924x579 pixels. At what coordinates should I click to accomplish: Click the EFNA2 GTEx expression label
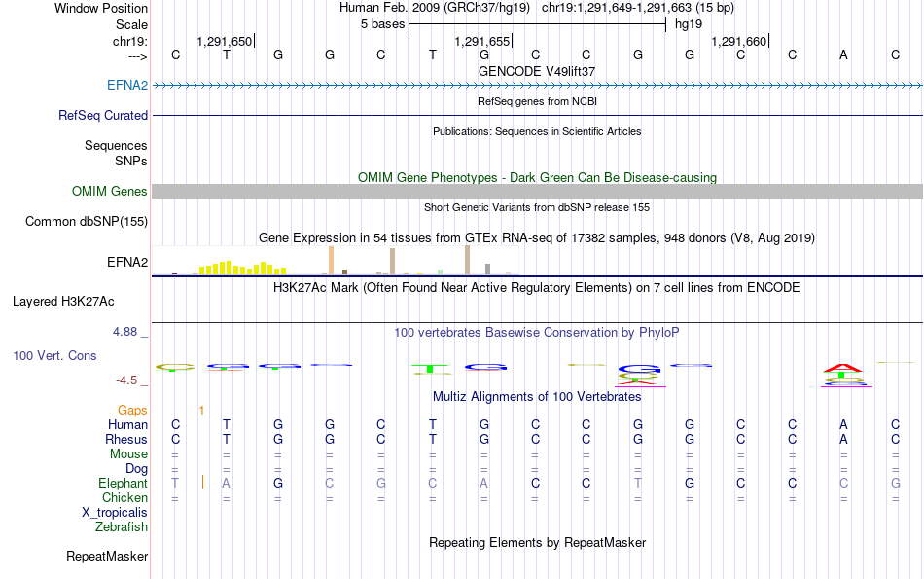[x=127, y=262]
